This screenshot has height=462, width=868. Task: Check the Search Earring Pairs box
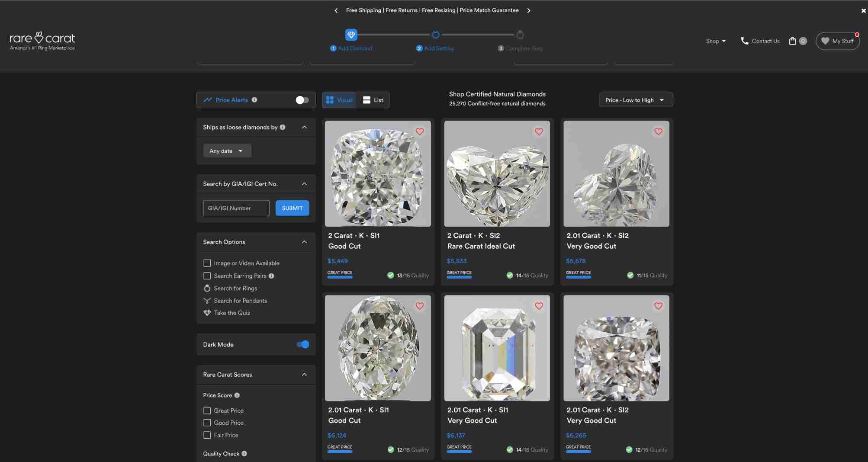click(207, 276)
